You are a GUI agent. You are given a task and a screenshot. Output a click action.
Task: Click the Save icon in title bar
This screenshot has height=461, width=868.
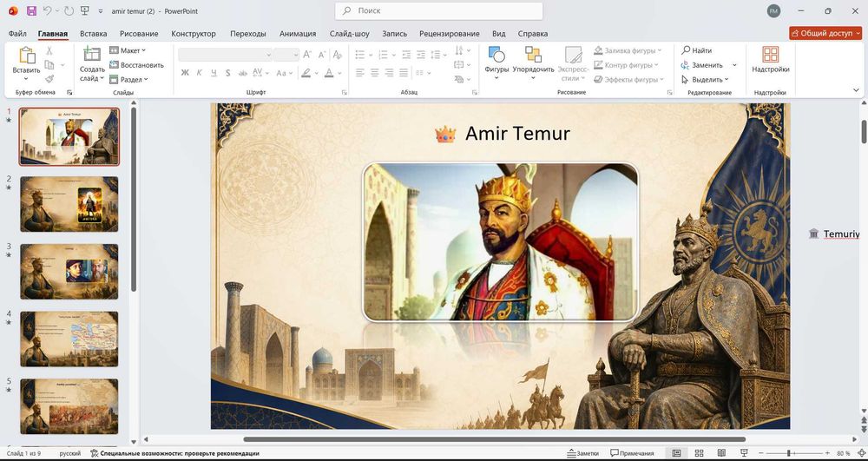coord(31,10)
